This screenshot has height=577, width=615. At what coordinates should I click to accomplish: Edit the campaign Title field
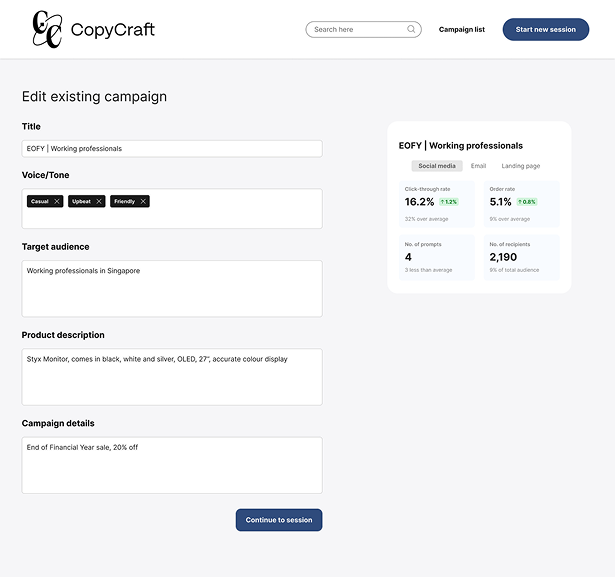point(172,149)
